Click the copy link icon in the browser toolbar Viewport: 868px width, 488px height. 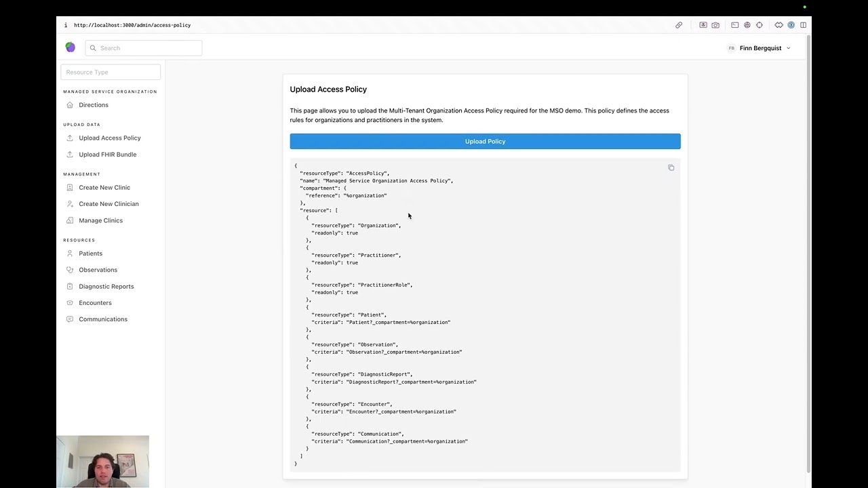click(x=679, y=25)
